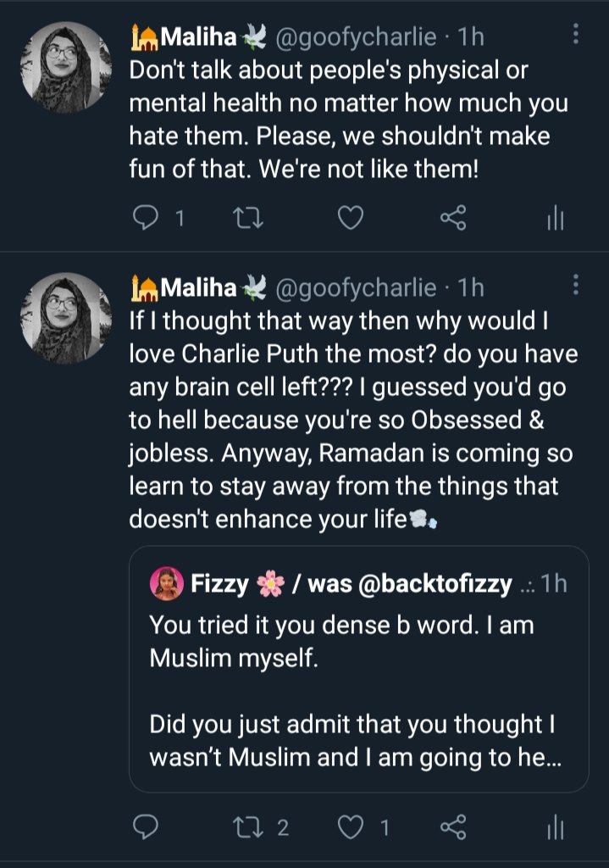Reply to the Charlie Puth tweet
Screen dimensions: 609x868
click(147, 826)
